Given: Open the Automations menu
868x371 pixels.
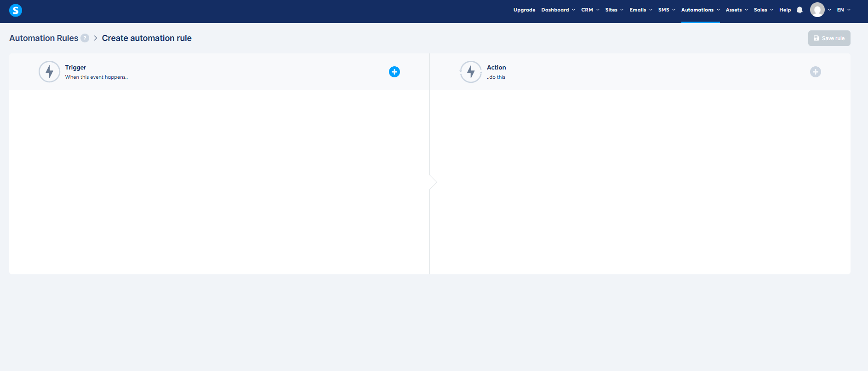Looking at the screenshot, I should (x=700, y=10).
